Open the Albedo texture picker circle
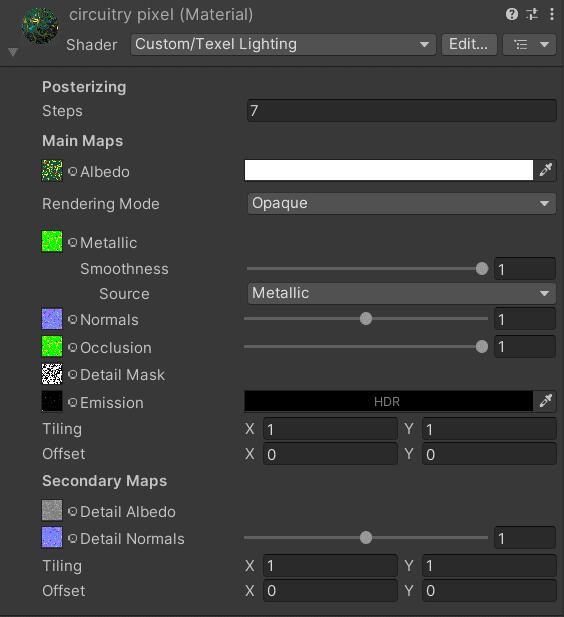The image size is (564, 617). 72,171
